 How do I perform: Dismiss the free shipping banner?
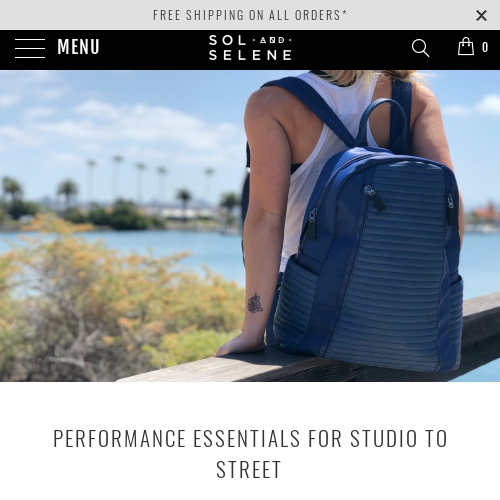tap(481, 15)
